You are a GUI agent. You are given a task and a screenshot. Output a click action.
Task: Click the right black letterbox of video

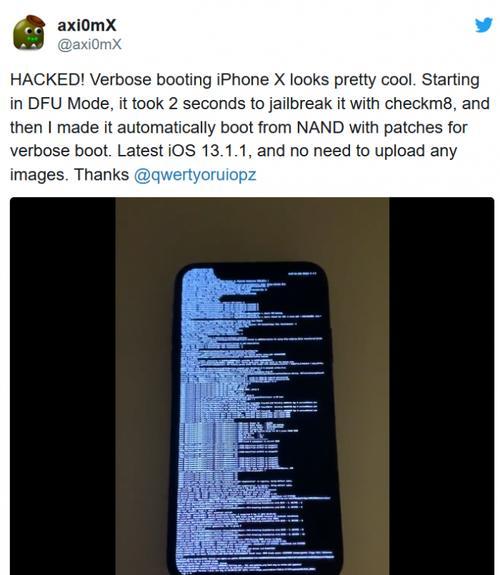tap(442, 386)
